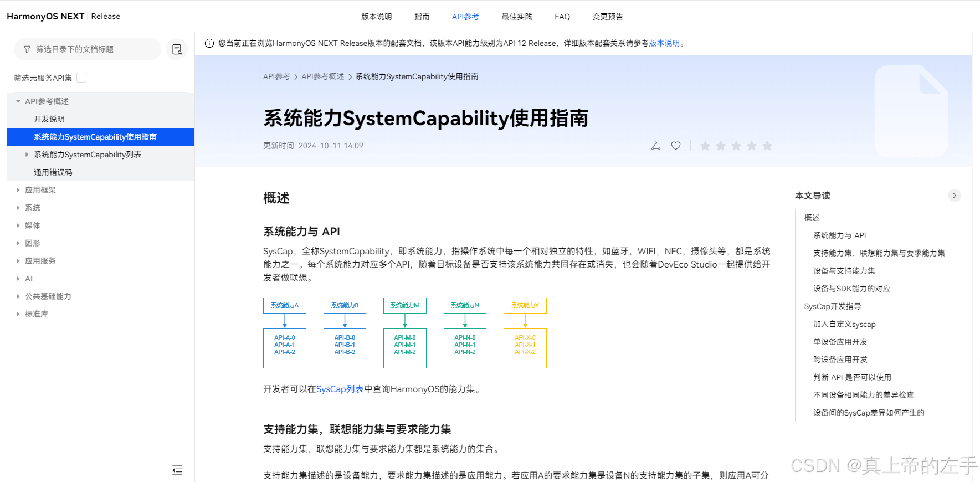Click the HarmonyOS NEXT logo text

[x=45, y=17]
